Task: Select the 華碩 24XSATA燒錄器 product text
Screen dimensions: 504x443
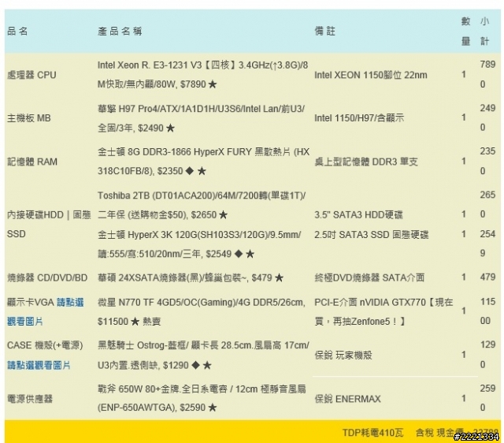Action: (191, 277)
